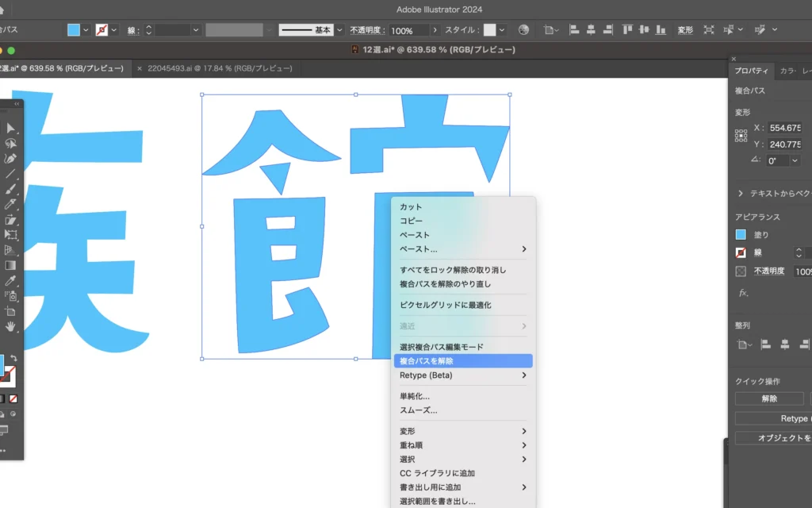
Task: Select the Pen tool in the toolbox
Action: pos(11,159)
